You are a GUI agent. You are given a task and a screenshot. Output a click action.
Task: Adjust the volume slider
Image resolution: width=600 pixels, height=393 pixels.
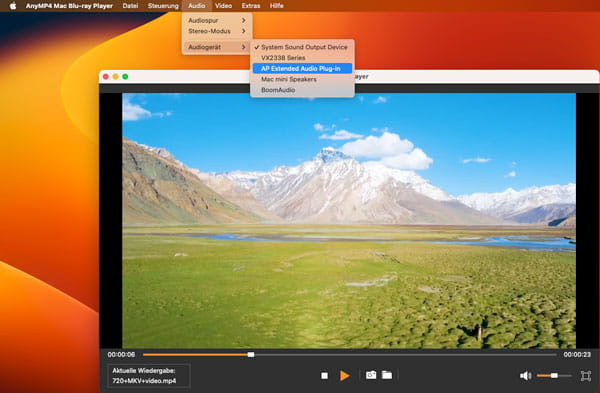coord(554,376)
